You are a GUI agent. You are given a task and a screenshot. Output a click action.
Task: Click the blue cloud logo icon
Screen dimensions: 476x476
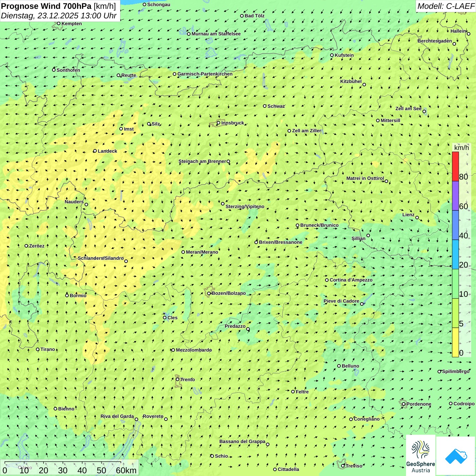[x=456, y=456]
